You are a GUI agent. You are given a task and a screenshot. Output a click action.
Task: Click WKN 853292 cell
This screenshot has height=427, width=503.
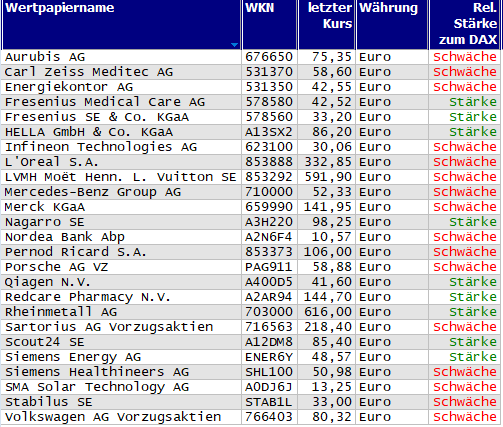pyautogui.click(x=269, y=177)
